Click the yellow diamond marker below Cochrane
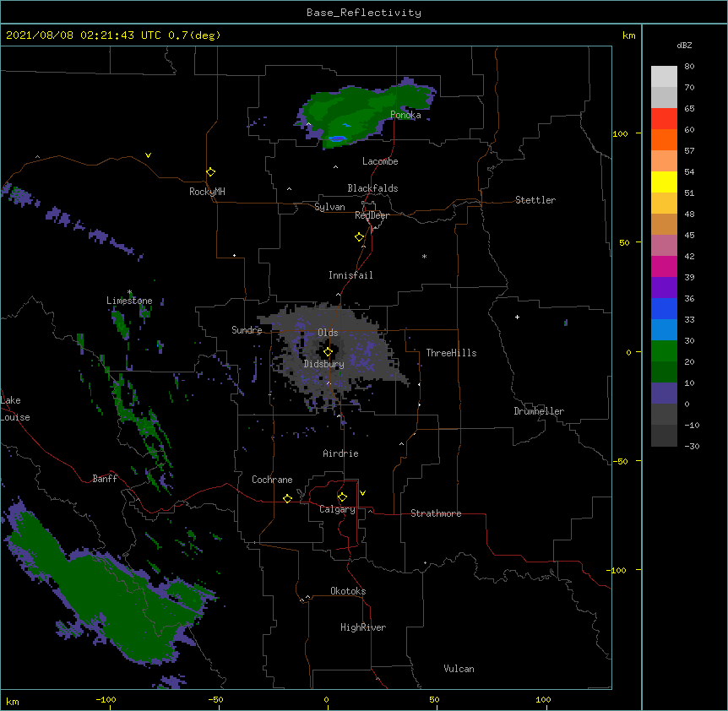The height and width of the screenshot is (711, 728). pyautogui.click(x=287, y=498)
